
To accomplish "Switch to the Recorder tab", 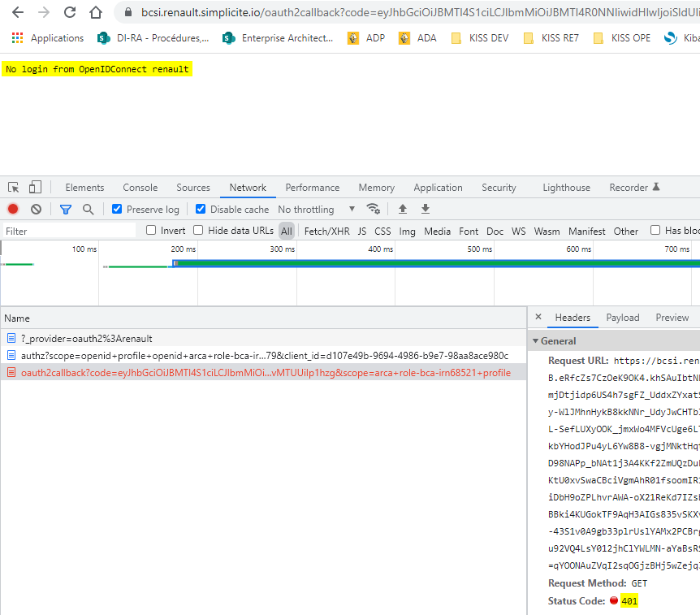I will pos(634,188).
